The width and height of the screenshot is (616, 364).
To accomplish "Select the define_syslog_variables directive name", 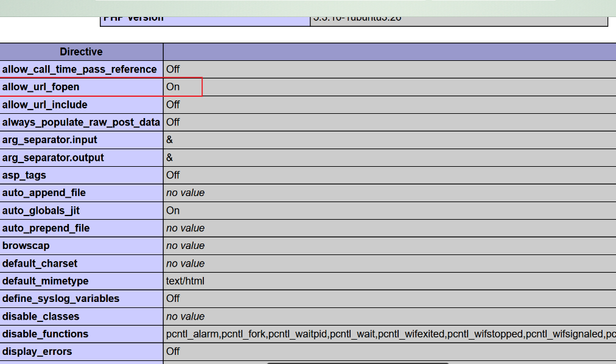I will tap(60, 299).
